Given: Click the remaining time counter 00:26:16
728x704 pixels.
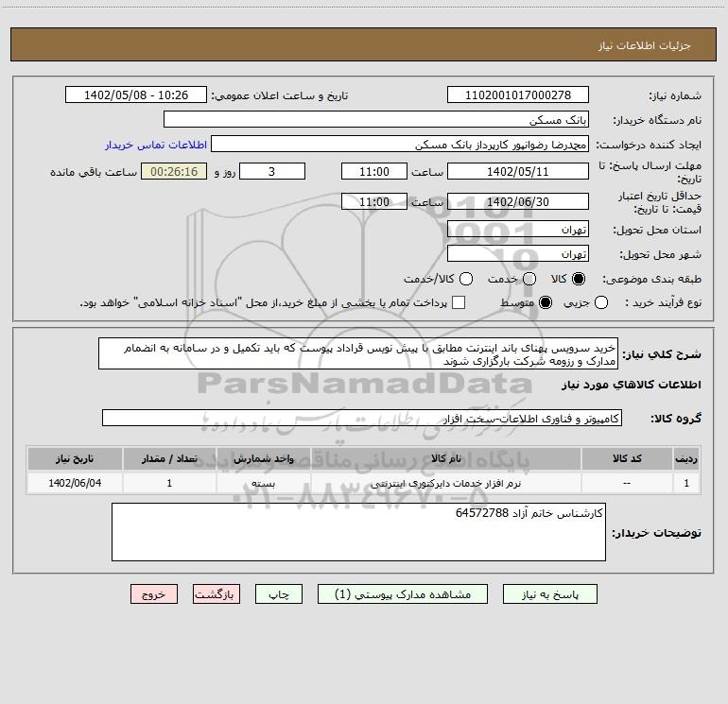Looking at the screenshot, I should click(x=174, y=171).
